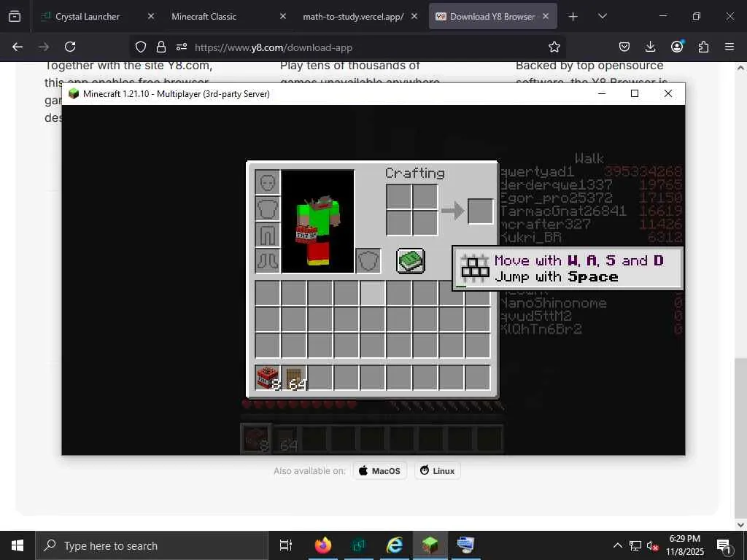
Task: Open the recipe book in inventory
Action: (x=410, y=261)
